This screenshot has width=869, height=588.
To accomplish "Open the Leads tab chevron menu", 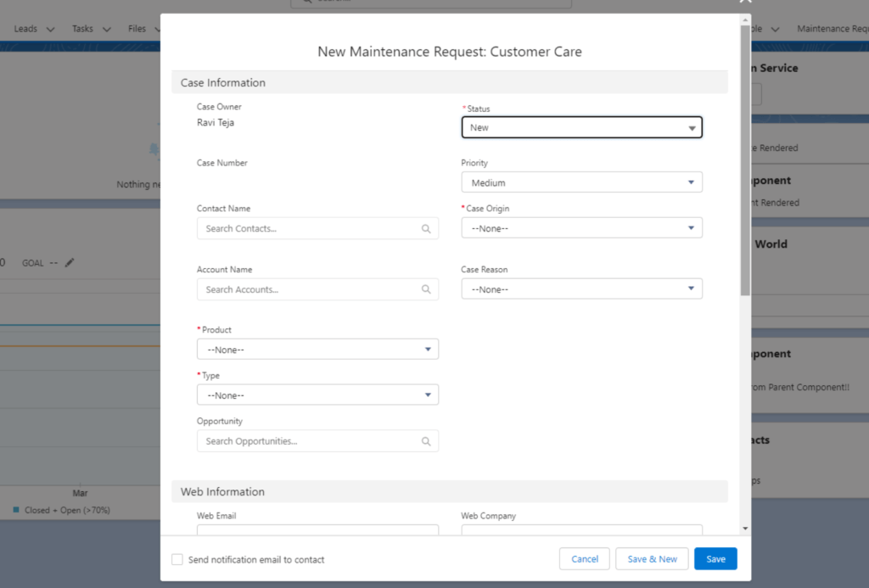I will 50,30.
